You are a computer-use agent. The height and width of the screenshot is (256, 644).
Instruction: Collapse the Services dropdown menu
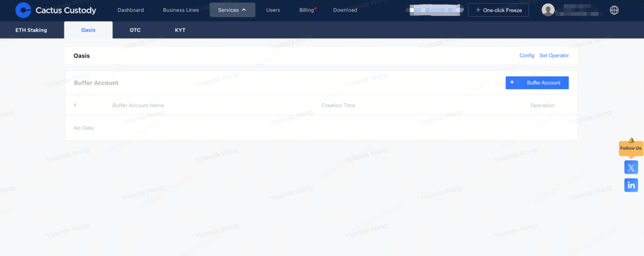pyautogui.click(x=232, y=10)
